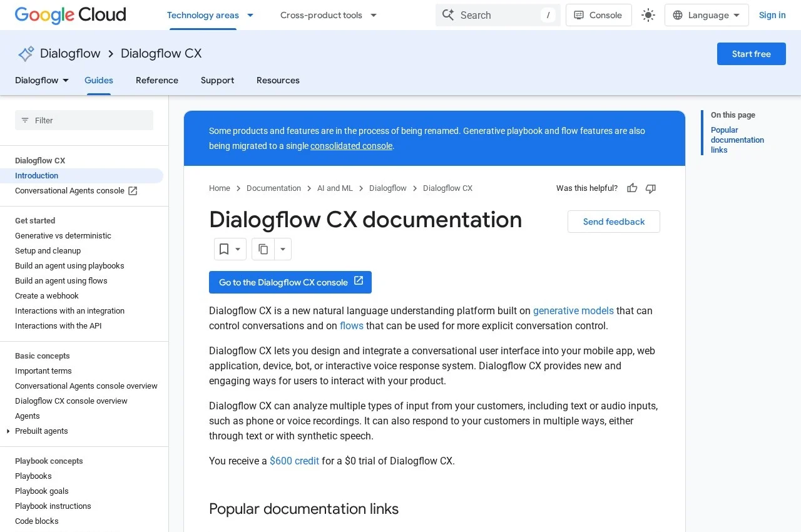Switch to the Reference tab
The width and height of the screenshot is (801, 532).
pyautogui.click(x=157, y=80)
